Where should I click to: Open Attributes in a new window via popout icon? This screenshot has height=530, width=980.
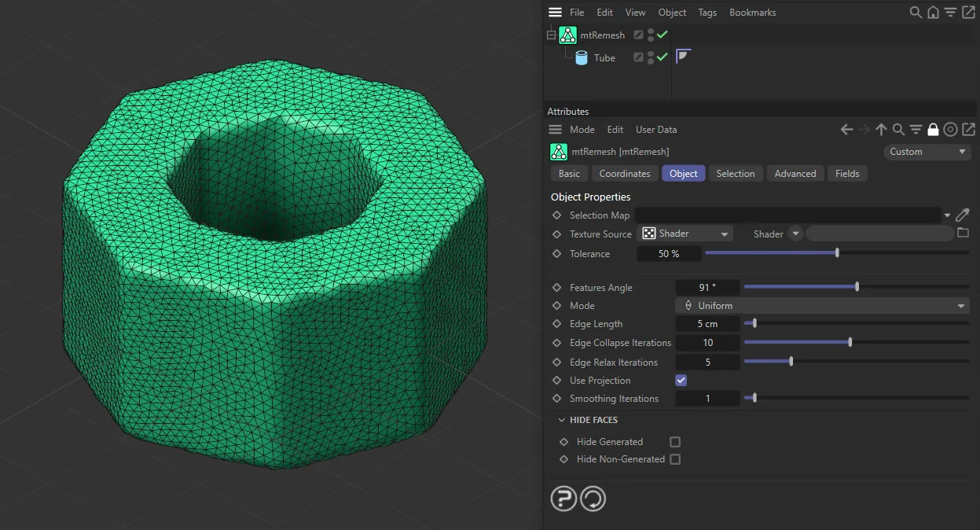point(969,129)
